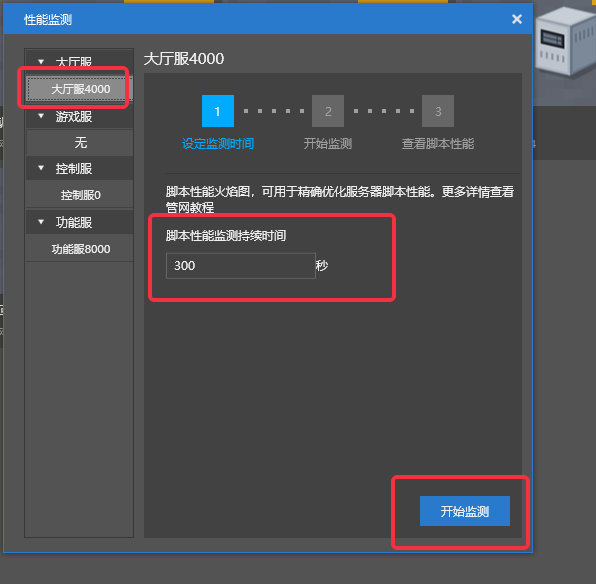This screenshot has height=584, width=596.
Task: Select 功能服8000 in server list
Action: coord(79,249)
